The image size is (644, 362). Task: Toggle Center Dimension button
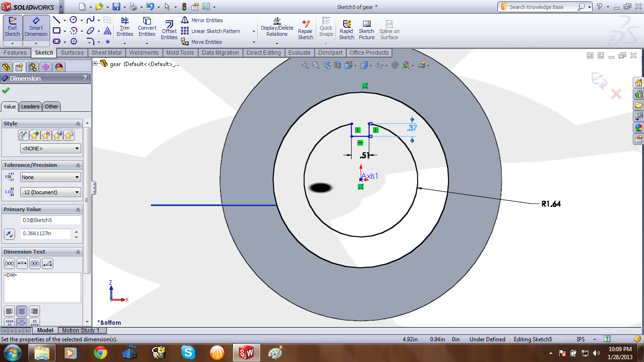[22, 263]
